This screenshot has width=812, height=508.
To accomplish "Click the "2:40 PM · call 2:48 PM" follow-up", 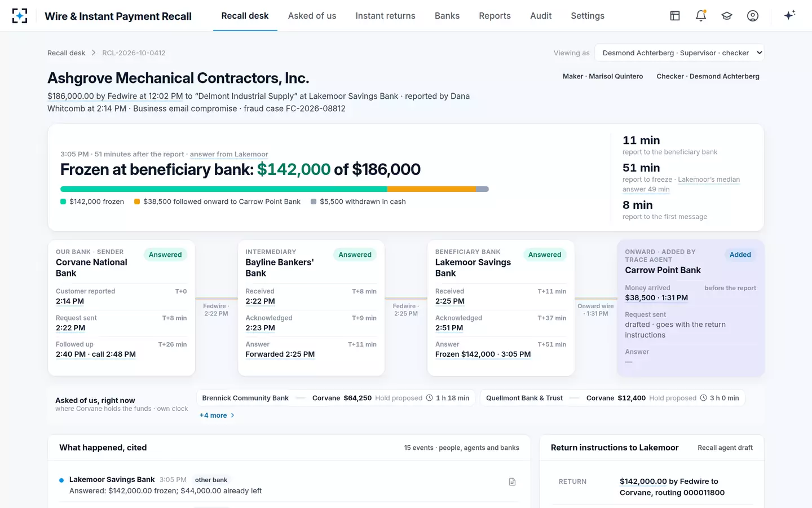I will click(x=96, y=354).
